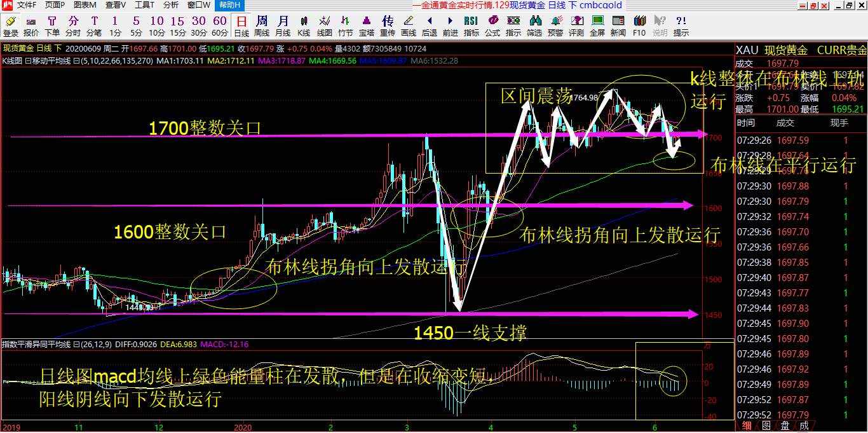The image size is (868, 433).
Task: Restore the inner chart window
Action: (849, 5)
